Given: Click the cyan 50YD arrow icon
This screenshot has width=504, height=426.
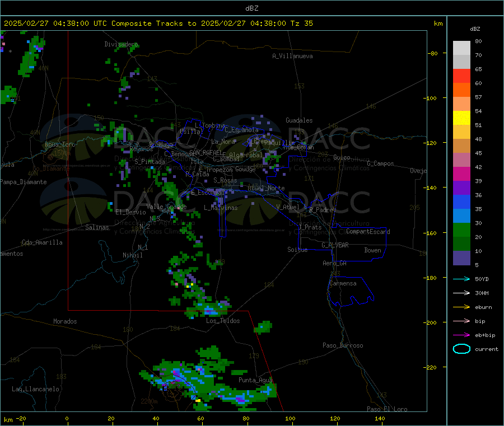Looking at the screenshot, I should 461,279.
